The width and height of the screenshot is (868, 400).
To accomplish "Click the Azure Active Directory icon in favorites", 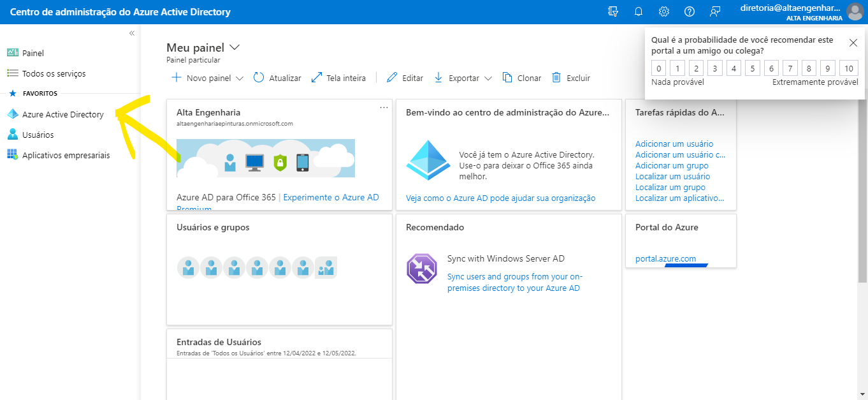I will tap(12, 114).
